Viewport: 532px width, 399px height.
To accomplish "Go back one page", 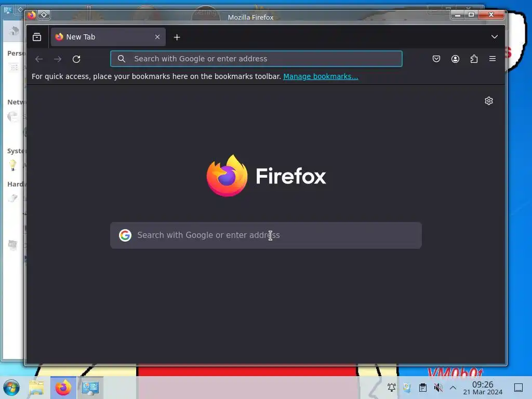I will point(39,59).
